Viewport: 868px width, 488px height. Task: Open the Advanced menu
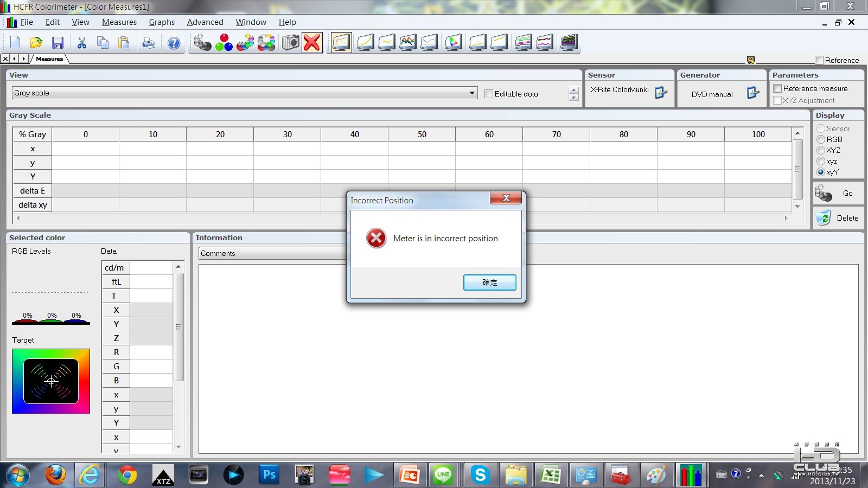(x=205, y=22)
